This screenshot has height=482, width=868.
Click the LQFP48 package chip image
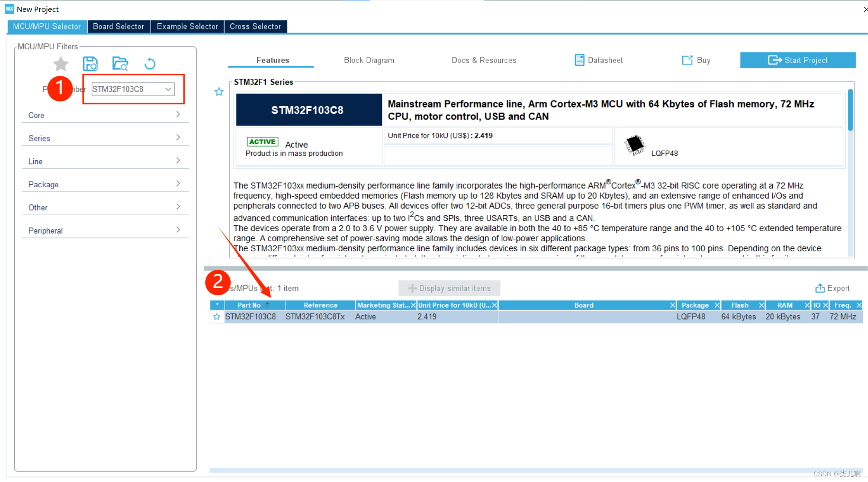[634, 145]
